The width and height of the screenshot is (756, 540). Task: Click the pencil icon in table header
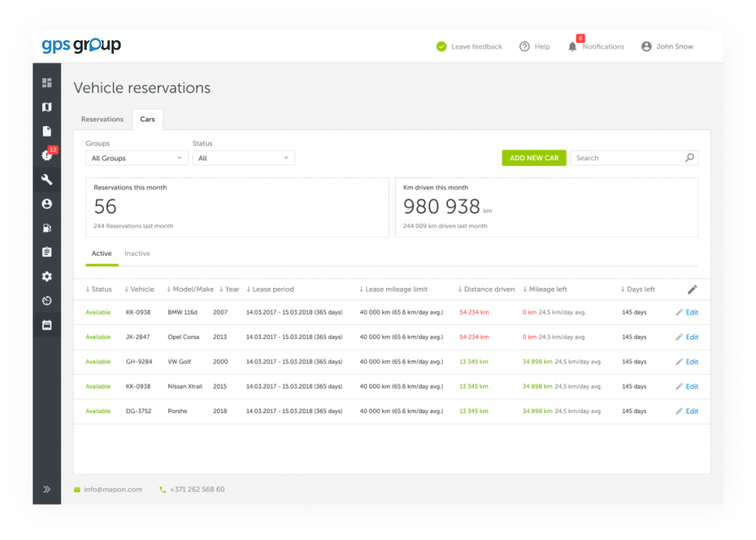point(692,290)
